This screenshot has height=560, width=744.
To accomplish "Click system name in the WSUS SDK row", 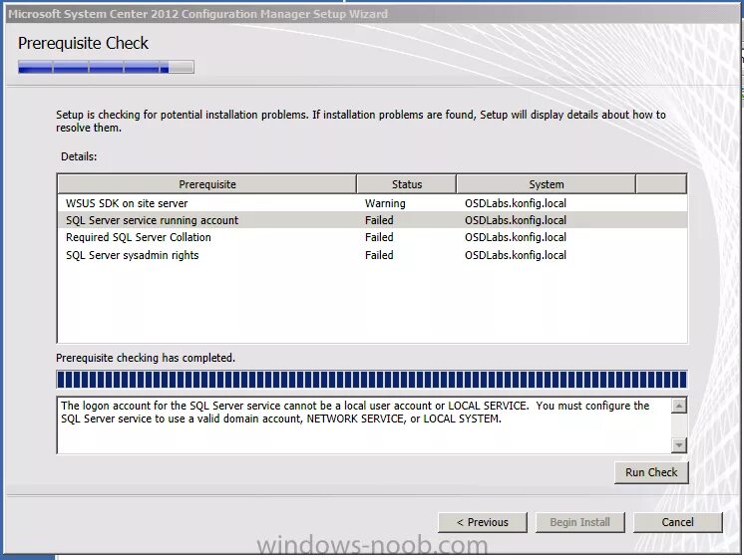I will [x=516, y=203].
